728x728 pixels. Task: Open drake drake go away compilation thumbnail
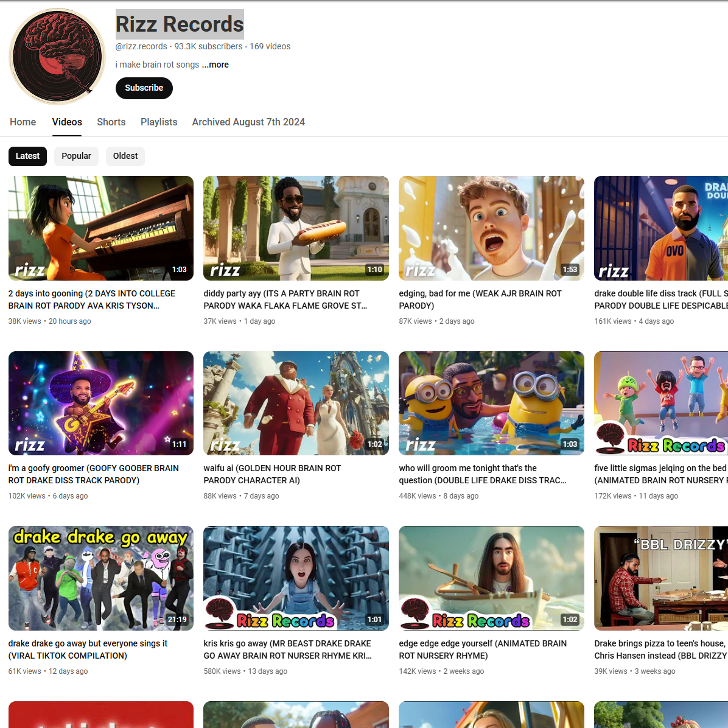point(101,578)
